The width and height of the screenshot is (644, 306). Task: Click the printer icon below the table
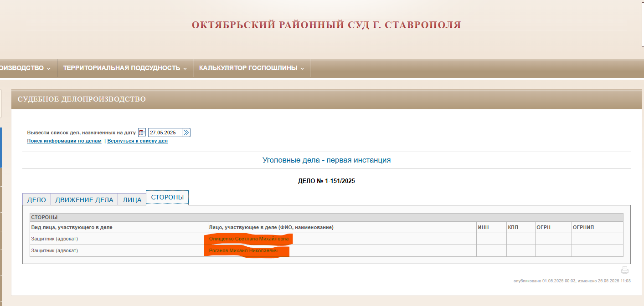point(624,270)
